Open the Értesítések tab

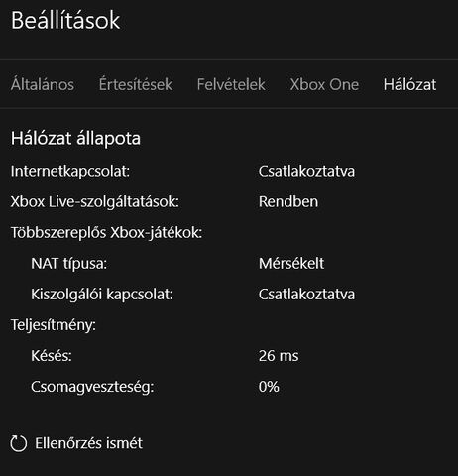136,84
